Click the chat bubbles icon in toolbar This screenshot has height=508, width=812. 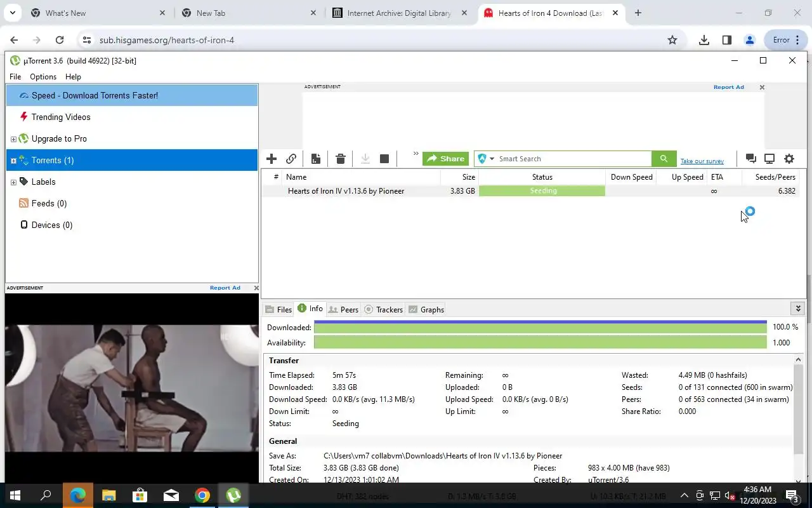pos(750,159)
